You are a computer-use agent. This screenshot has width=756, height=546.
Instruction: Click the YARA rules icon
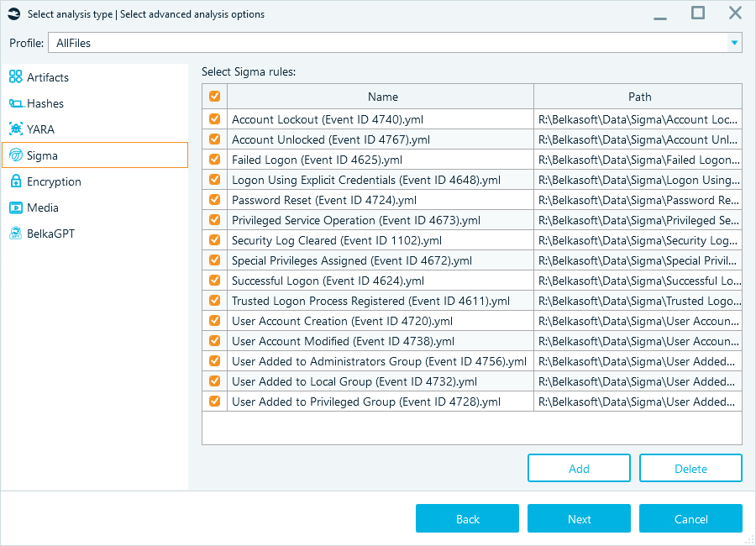(x=15, y=129)
